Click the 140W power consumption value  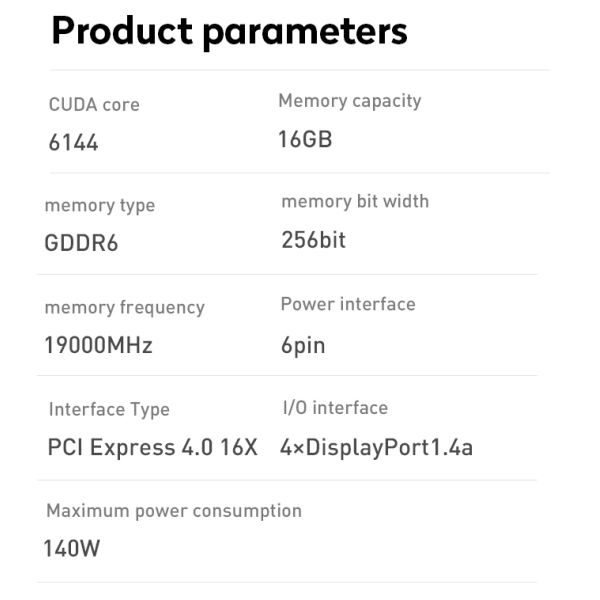pos(72,548)
